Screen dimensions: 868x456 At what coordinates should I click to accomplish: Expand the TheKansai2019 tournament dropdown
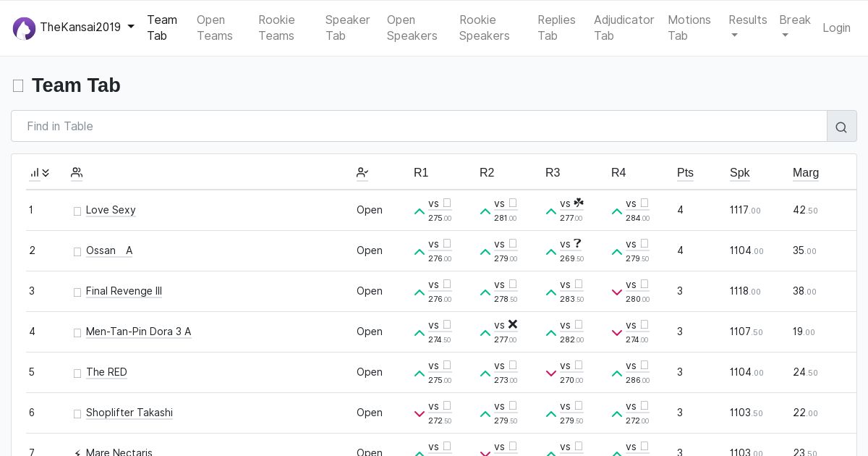tap(131, 28)
